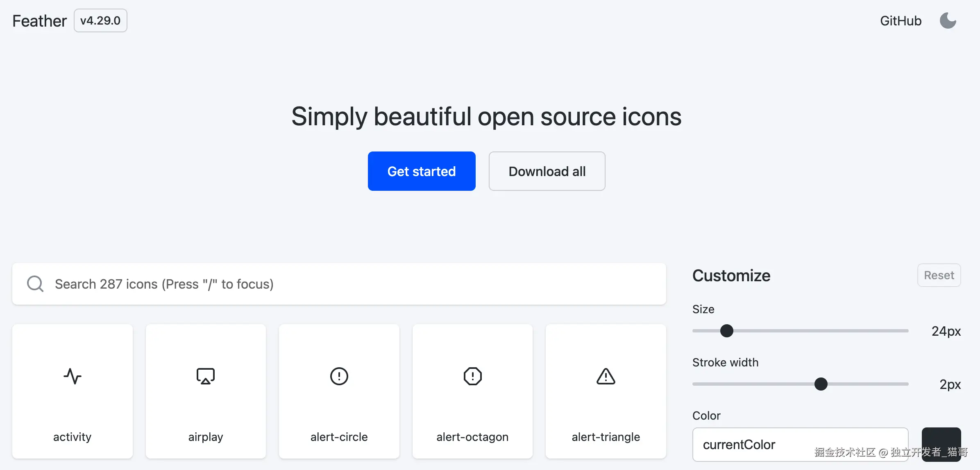Choose the alert-octagon icon
The height and width of the screenshot is (470, 980).
tap(472, 376)
